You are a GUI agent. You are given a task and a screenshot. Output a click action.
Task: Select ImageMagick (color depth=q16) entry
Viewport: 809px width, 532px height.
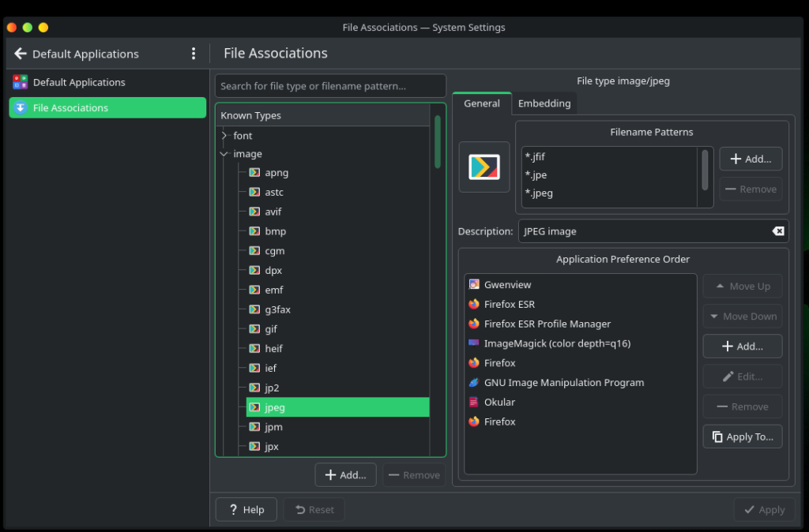coord(556,343)
